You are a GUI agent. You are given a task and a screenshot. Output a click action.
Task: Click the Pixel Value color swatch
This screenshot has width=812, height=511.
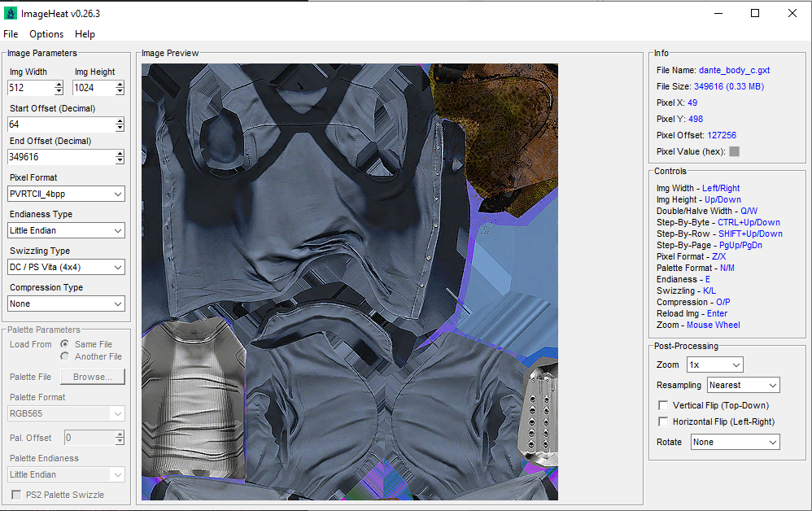pyautogui.click(x=735, y=151)
